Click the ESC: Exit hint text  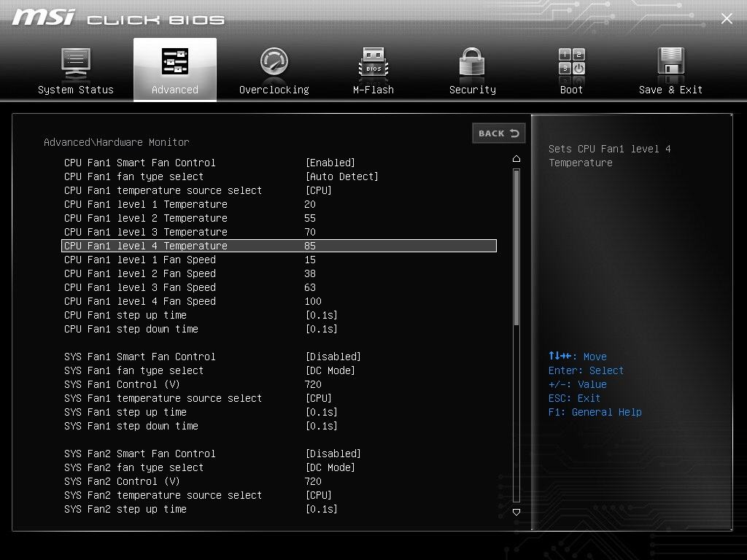pos(575,398)
